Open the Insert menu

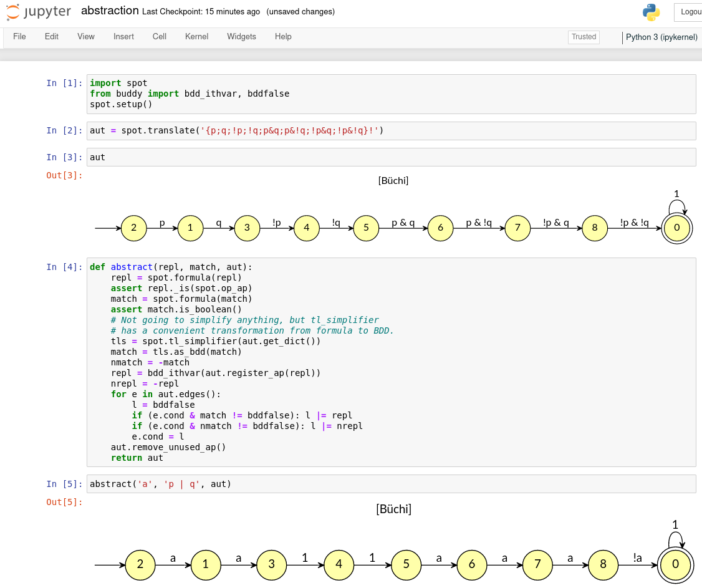(123, 37)
